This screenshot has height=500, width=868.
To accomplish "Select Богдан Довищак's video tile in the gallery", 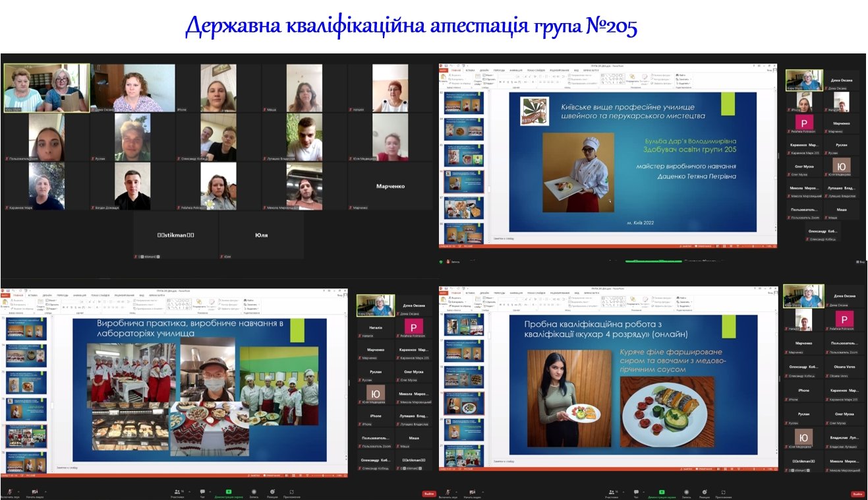I will [x=132, y=187].
